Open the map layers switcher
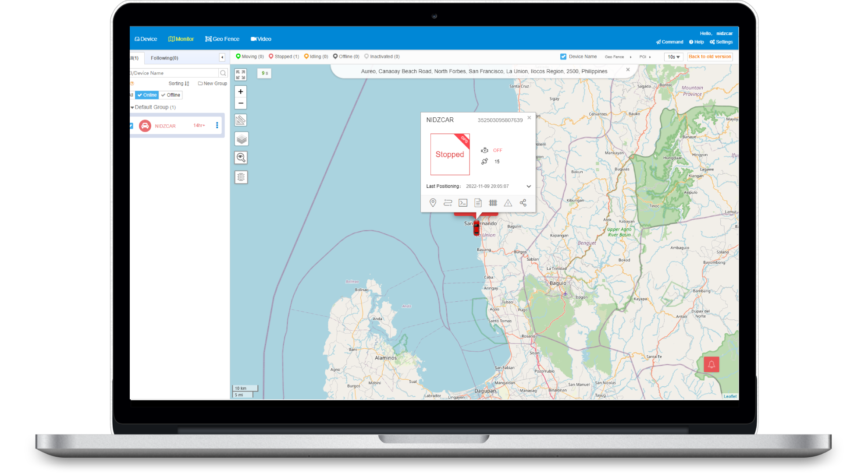868x473 pixels. (241, 139)
